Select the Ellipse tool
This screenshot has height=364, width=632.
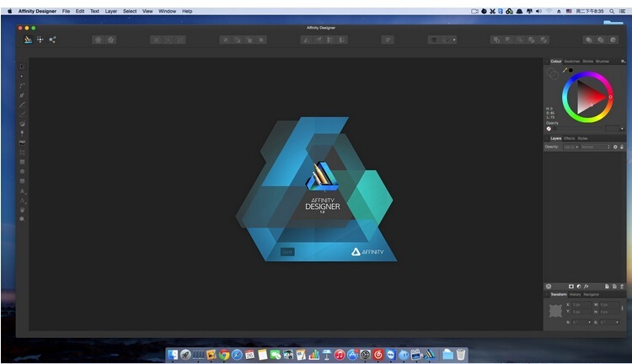point(22,171)
